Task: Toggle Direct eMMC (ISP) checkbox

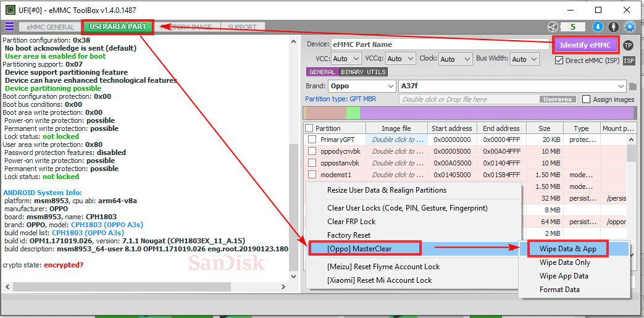Action: coord(559,61)
